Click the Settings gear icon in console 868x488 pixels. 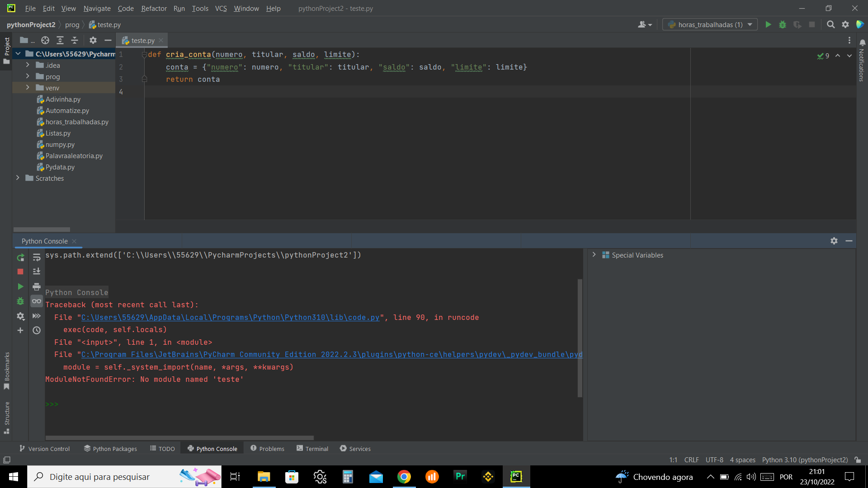tap(834, 241)
